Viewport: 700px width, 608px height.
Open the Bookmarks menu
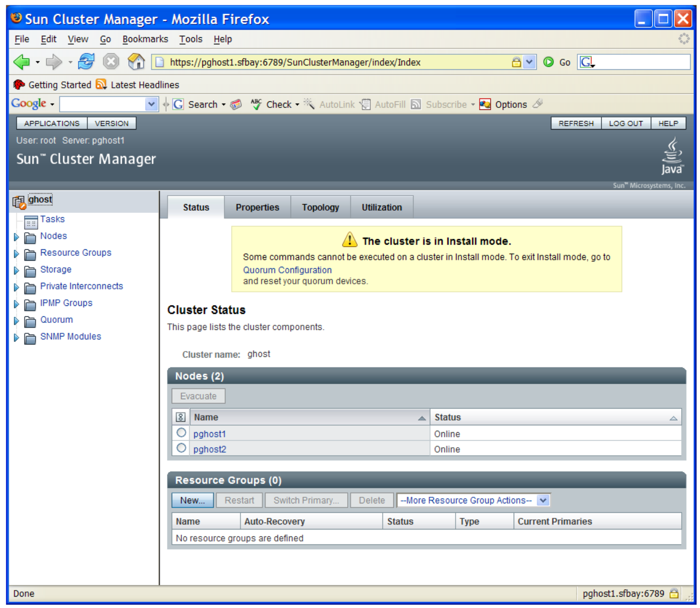point(145,39)
